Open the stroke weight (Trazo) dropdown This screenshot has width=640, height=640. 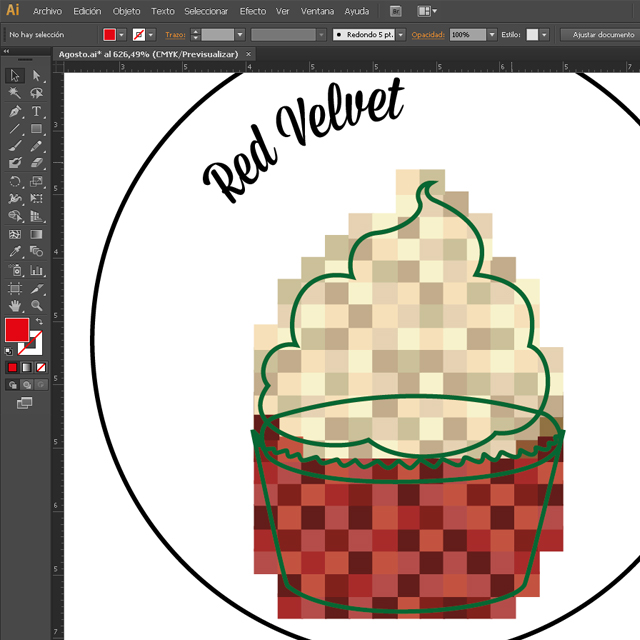tap(240, 35)
